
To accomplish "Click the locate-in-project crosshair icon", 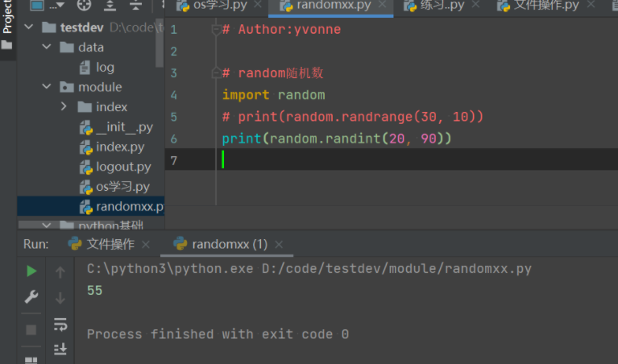I will [85, 5].
